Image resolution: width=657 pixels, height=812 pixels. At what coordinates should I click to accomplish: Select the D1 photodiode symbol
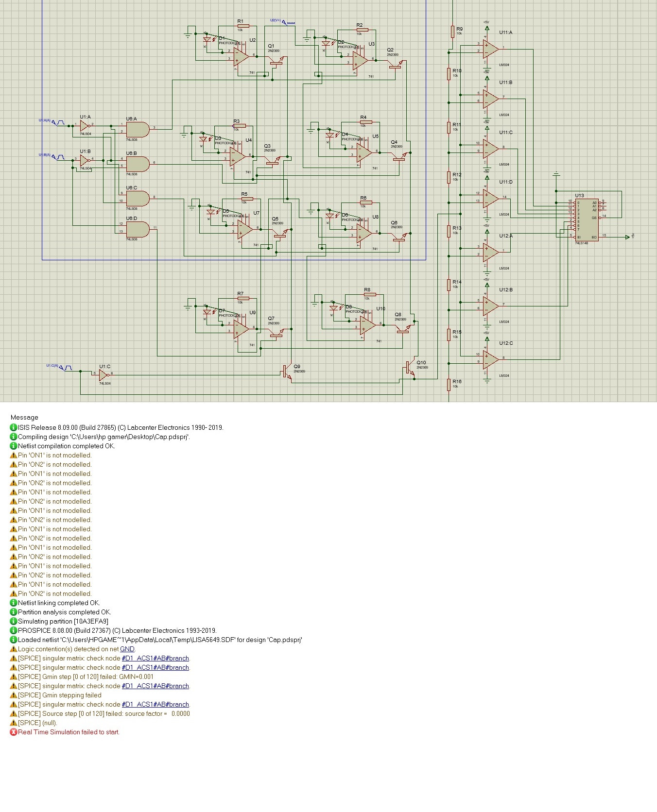pos(208,40)
